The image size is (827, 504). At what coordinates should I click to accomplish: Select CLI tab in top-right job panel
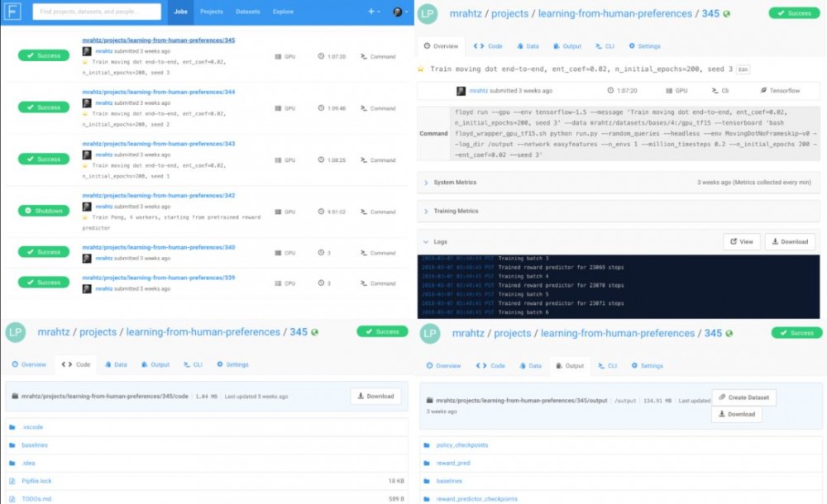[x=605, y=46]
